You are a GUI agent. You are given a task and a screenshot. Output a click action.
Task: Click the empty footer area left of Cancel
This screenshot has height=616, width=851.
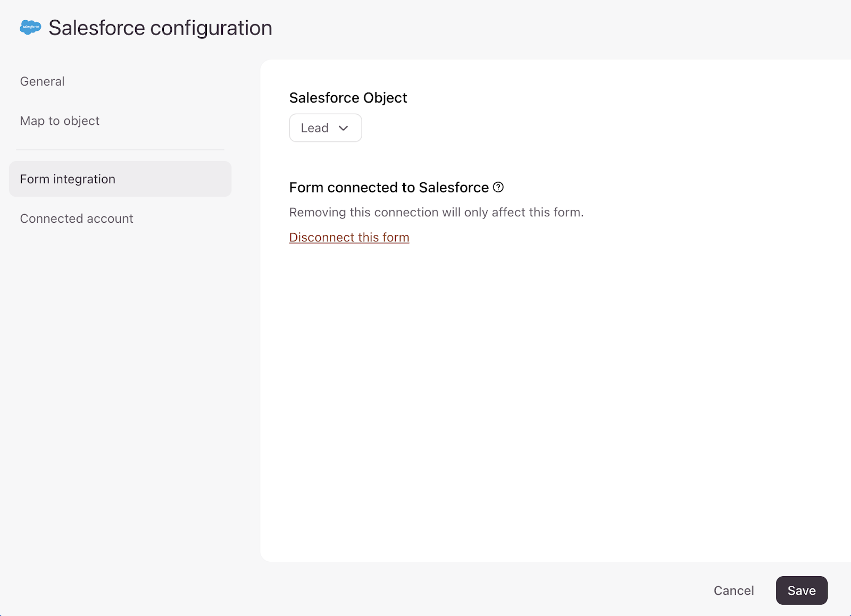pyautogui.click(x=425, y=590)
